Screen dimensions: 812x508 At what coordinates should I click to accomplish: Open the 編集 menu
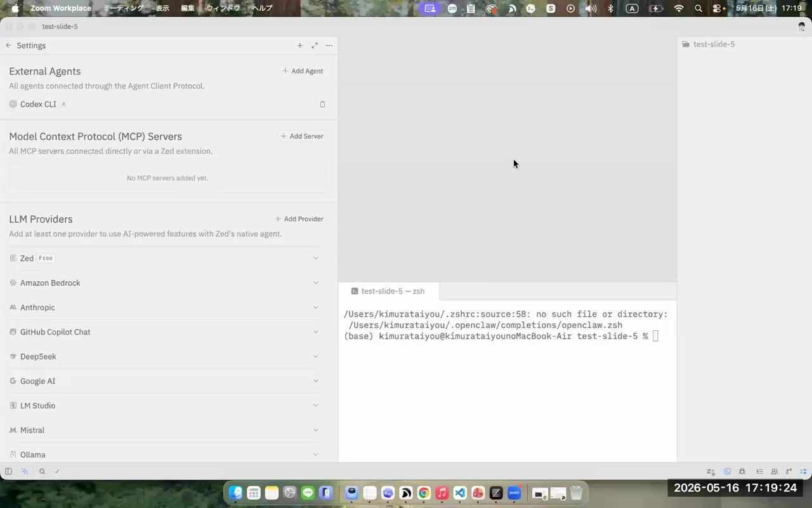point(188,8)
